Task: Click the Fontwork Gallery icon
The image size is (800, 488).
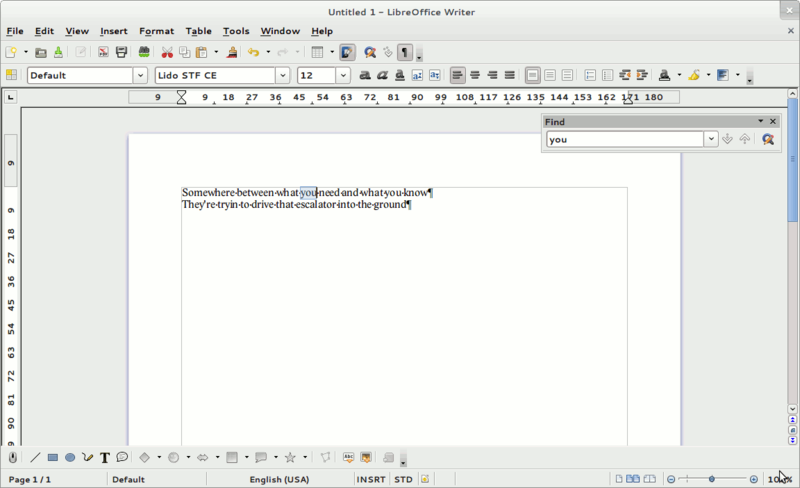Action: (x=348, y=457)
